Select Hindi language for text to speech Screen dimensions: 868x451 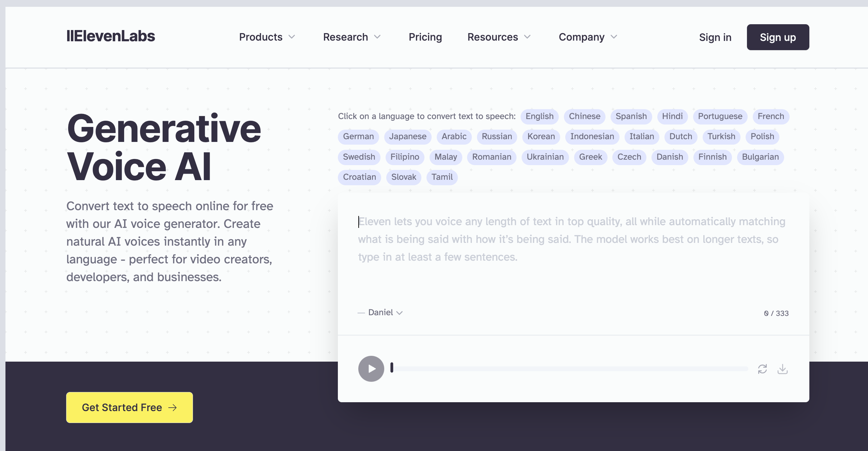[672, 116]
